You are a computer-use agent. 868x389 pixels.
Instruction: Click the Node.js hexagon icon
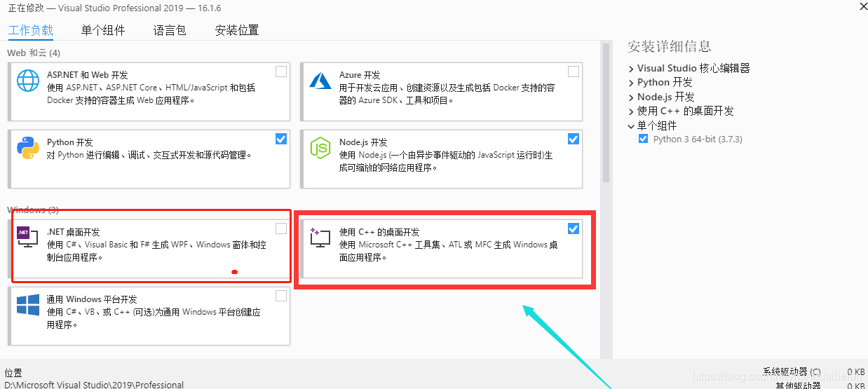click(x=320, y=148)
